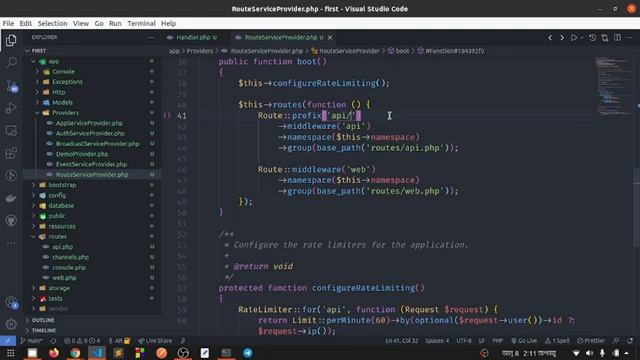This screenshot has width=640, height=360.
Task: Split the editor right
Action: pyautogui.click(x=617, y=38)
